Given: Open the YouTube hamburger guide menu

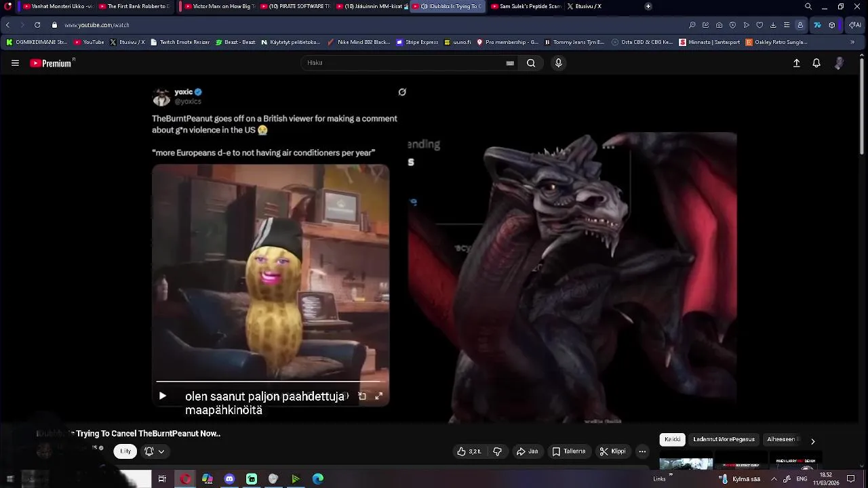Looking at the screenshot, I should (x=15, y=63).
